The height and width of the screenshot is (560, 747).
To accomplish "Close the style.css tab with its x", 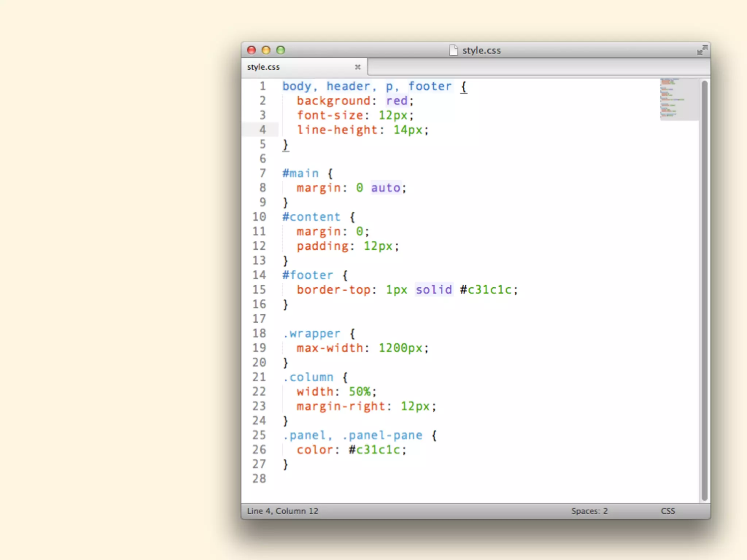I will tap(357, 67).
